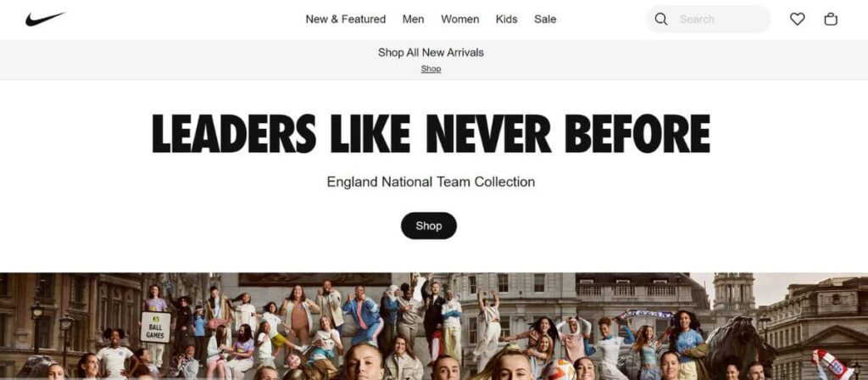Click the search magnifying glass icon
Image resolution: width=868 pixels, height=380 pixels.
pos(661,20)
